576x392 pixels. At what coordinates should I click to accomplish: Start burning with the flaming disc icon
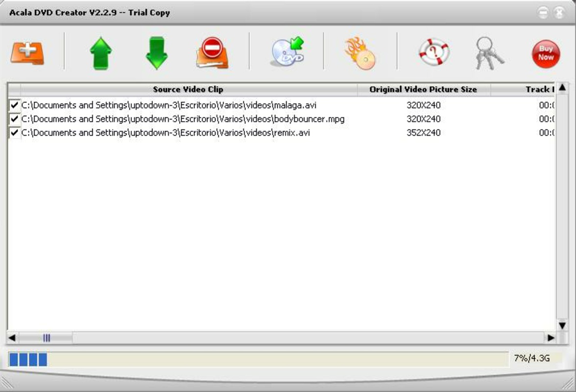coord(360,53)
